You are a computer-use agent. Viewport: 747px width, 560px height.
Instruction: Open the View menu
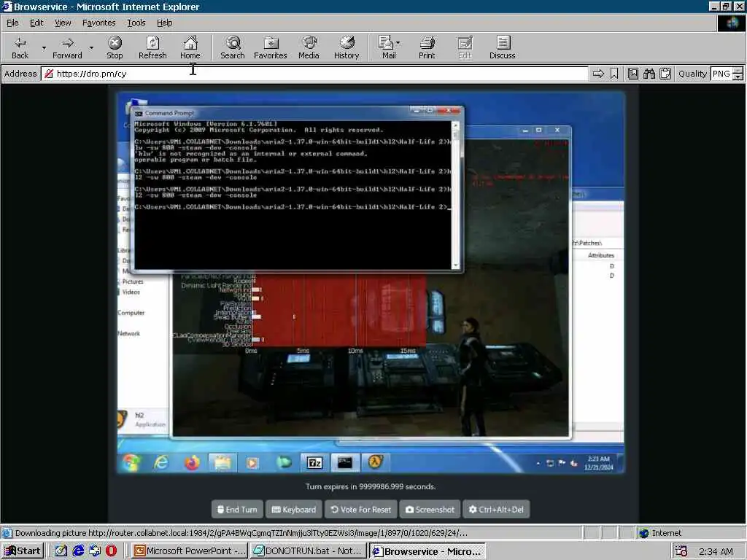coord(63,23)
